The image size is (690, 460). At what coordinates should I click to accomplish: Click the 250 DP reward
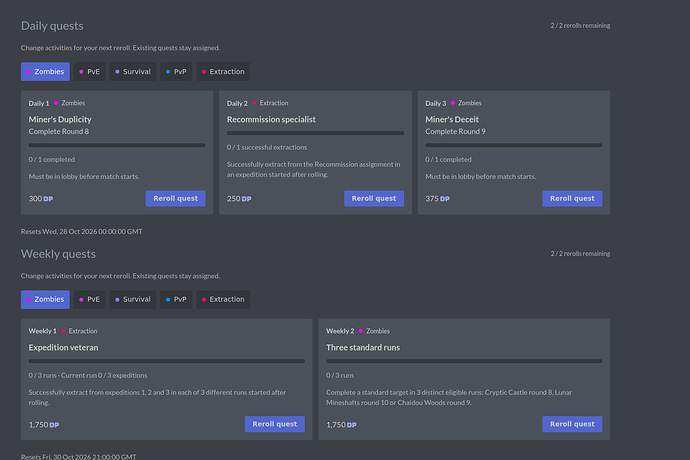[x=239, y=199]
